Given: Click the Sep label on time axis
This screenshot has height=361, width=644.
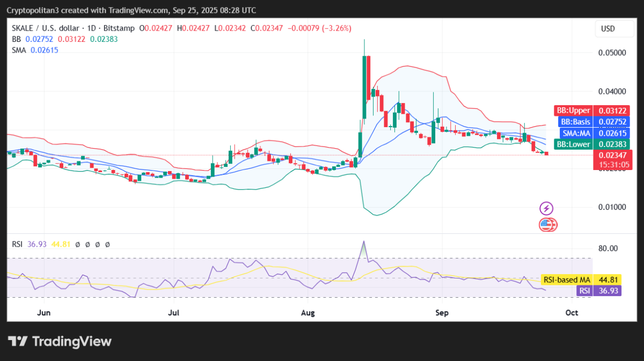Looking at the screenshot, I should [441, 312].
